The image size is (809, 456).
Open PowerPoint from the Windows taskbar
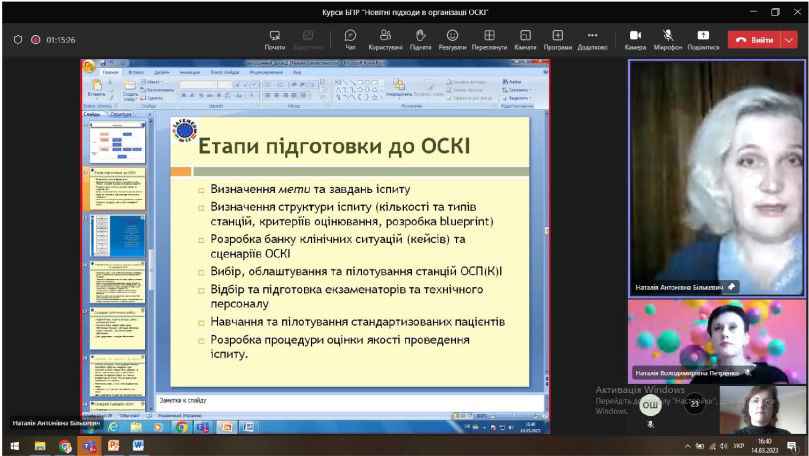coord(114,446)
